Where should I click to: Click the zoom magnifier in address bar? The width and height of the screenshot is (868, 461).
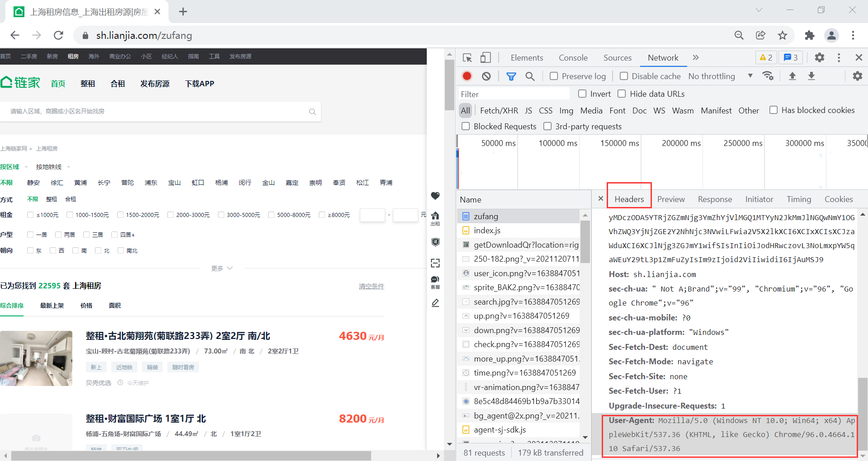tap(739, 35)
